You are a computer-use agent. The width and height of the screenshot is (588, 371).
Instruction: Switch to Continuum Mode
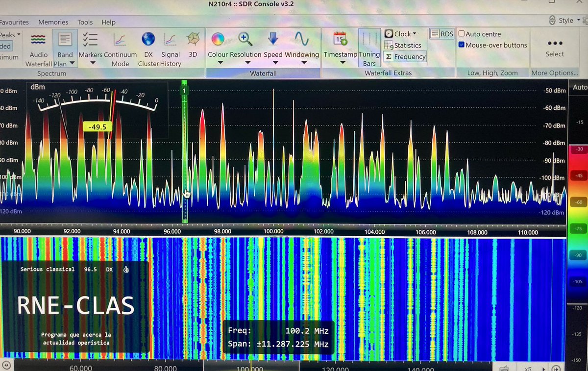coord(120,49)
